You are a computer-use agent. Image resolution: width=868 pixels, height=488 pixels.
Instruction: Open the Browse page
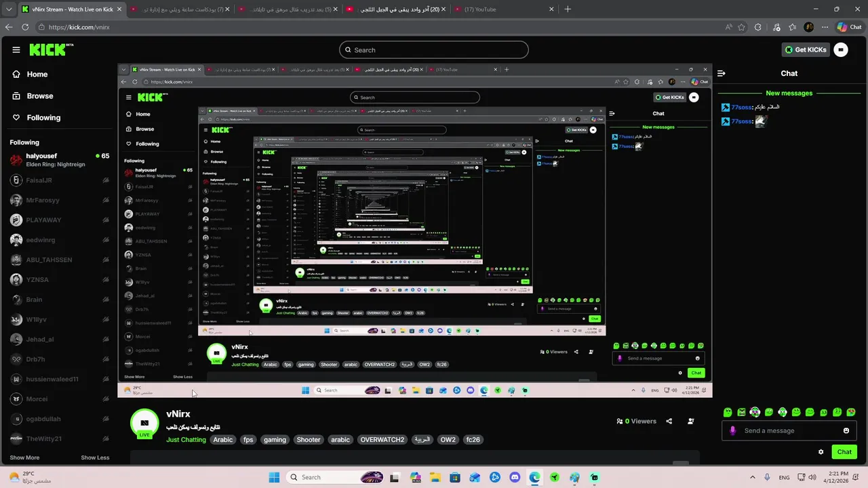click(33, 96)
